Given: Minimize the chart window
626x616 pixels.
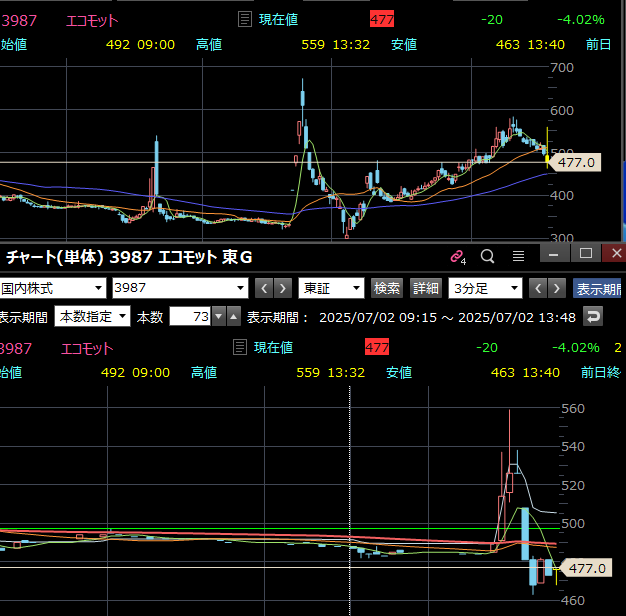Looking at the screenshot, I should click(553, 254).
